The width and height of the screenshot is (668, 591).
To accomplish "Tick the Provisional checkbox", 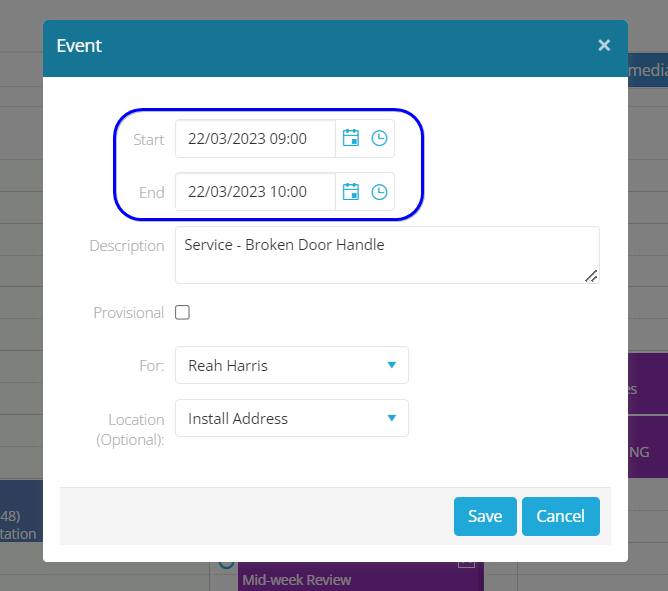I will [182, 313].
